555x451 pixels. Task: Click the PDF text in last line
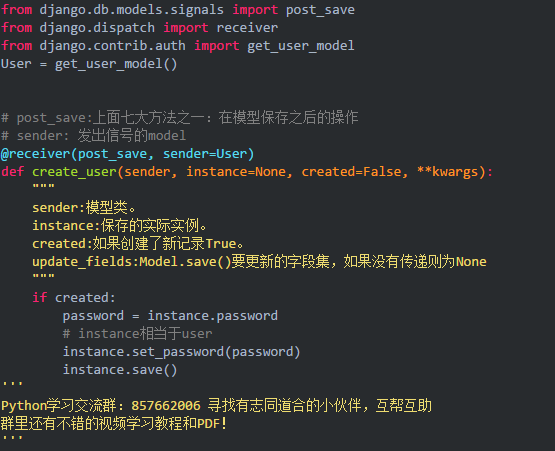pyautogui.click(x=208, y=424)
